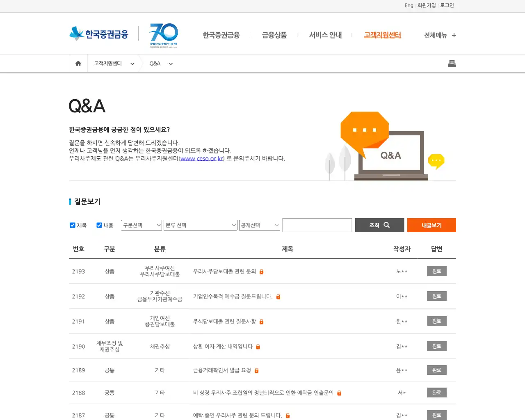This screenshot has height=420, width=525.
Task: Click the home icon in breadcrumb
Action: (x=78, y=64)
